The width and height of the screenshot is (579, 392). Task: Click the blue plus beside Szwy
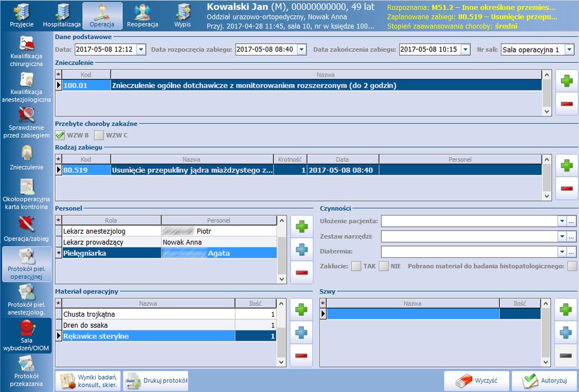point(565,333)
